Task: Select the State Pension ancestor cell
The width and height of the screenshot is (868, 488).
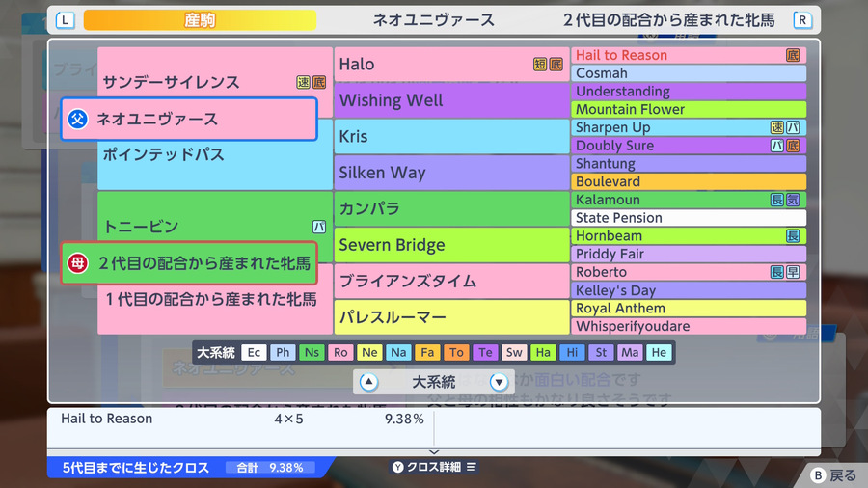Action: pos(689,218)
